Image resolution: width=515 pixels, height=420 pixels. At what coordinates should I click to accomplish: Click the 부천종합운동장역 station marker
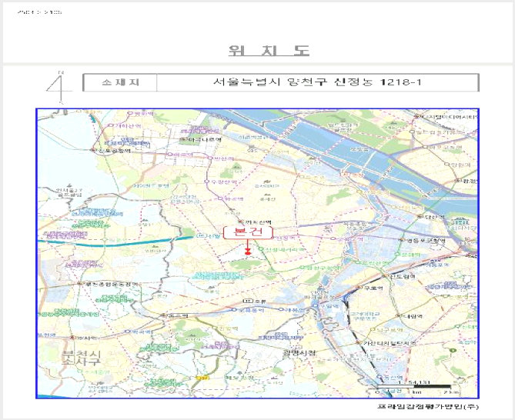(79, 284)
